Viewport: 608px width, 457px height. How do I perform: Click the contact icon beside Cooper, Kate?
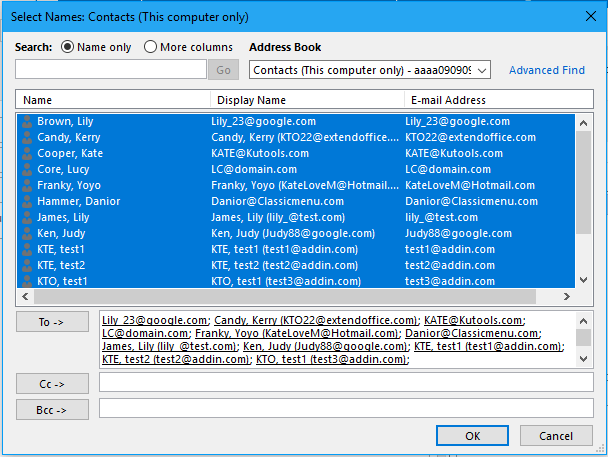27,153
